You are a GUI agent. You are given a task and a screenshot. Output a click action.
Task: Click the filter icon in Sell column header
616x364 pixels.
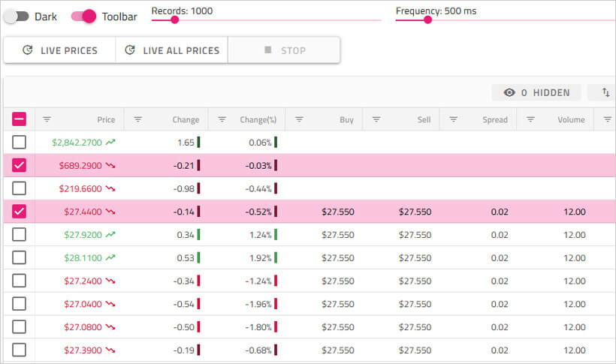pyautogui.click(x=376, y=119)
